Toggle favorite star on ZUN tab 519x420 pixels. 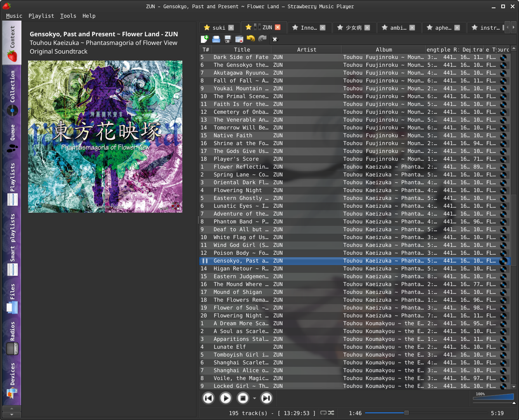(x=248, y=27)
